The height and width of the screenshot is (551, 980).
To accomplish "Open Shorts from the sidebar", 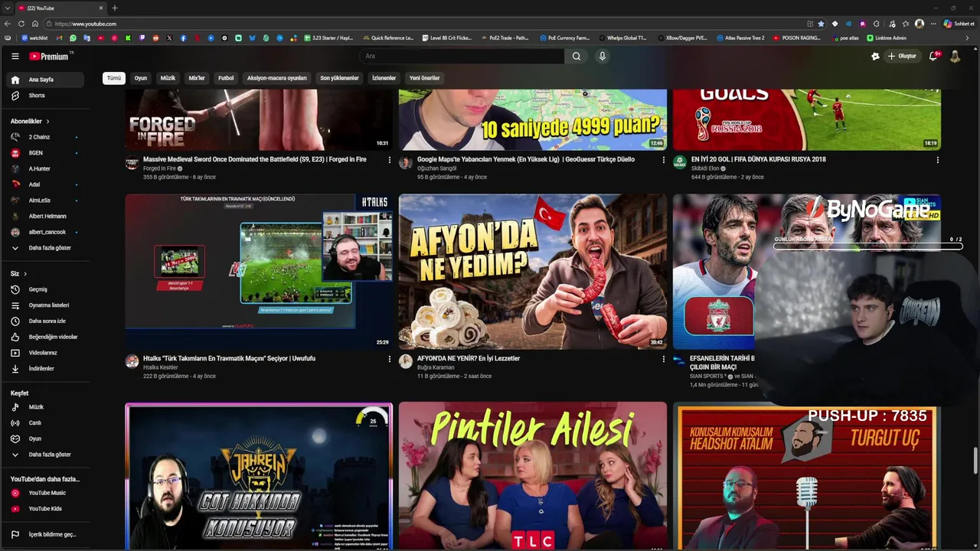I will click(x=46, y=96).
